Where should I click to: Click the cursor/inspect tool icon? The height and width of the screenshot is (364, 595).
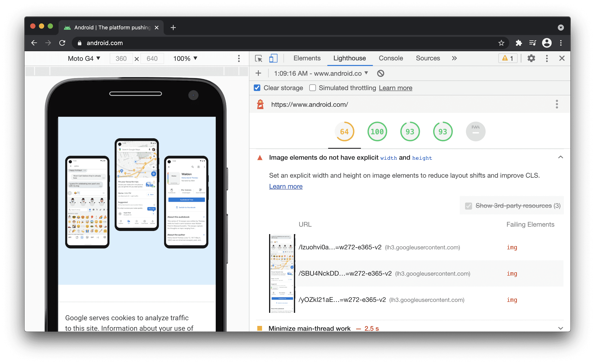[x=258, y=59]
